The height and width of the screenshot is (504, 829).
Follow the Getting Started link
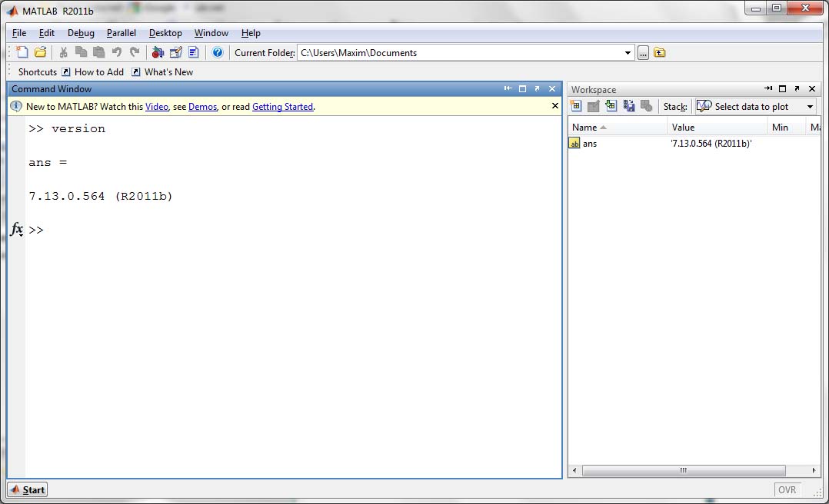point(282,107)
